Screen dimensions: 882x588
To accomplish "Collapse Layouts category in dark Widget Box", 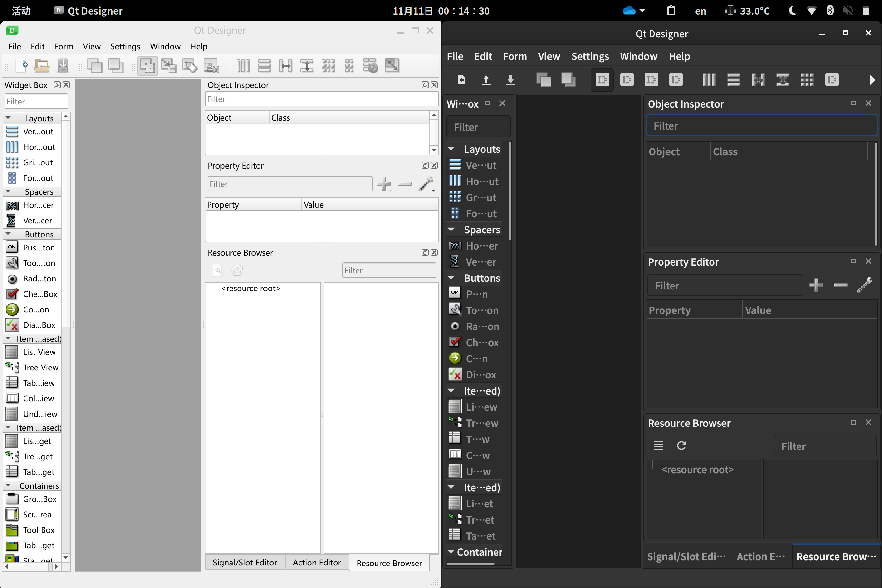I will (x=452, y=149).
